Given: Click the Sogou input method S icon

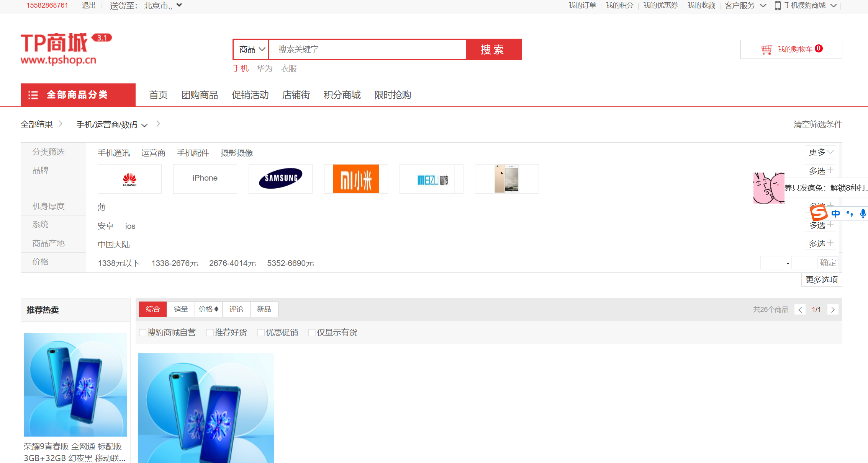Looking at the screenshot, I should [819, 213].
